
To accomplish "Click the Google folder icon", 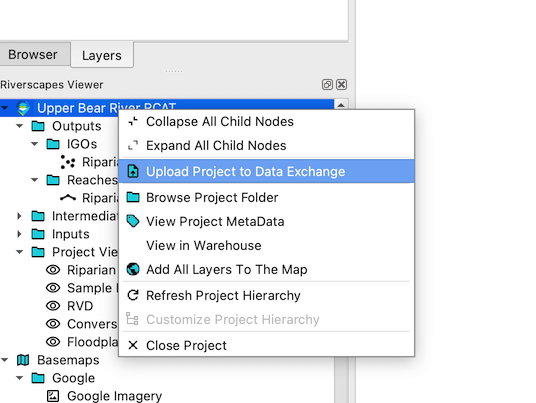I will coord(38,378).
